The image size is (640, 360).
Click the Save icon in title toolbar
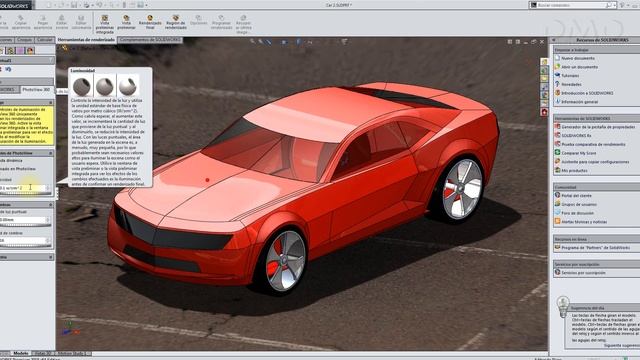[74, 5]
